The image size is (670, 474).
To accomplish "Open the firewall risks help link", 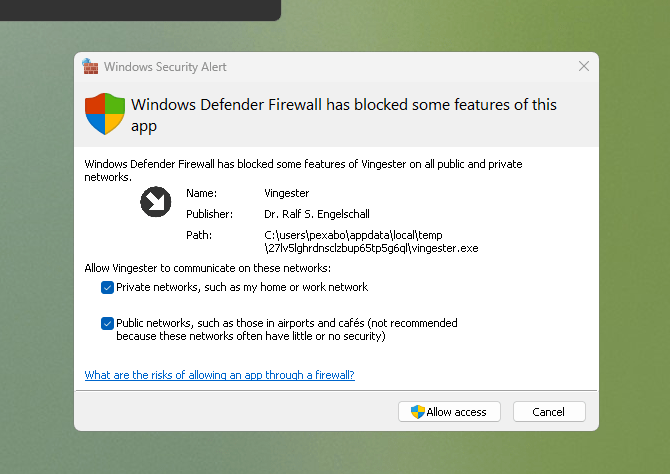I will tap(220, 375).
